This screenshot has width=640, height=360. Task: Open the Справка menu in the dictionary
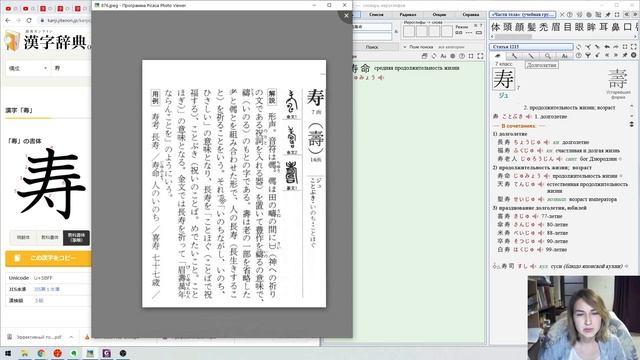[x=471, y=15]
